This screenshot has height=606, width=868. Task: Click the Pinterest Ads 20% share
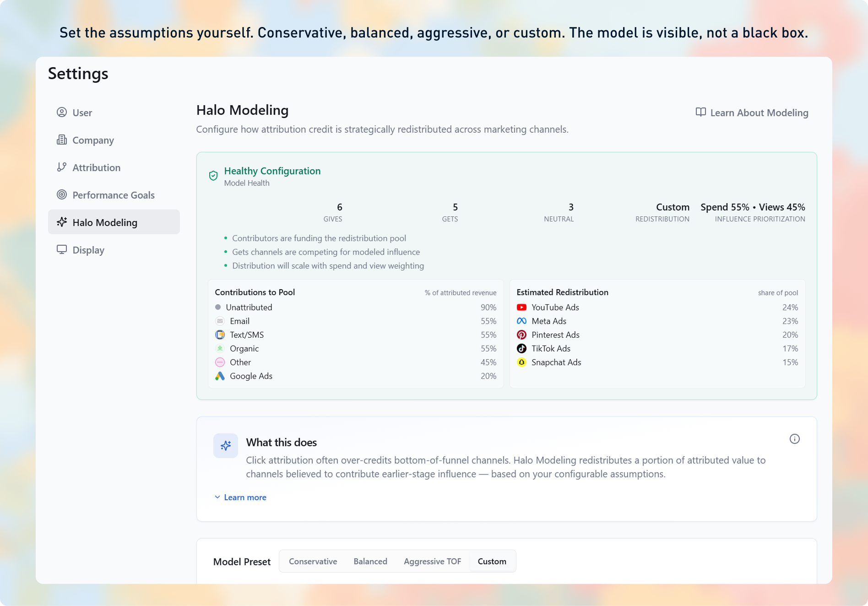point(790,335)
